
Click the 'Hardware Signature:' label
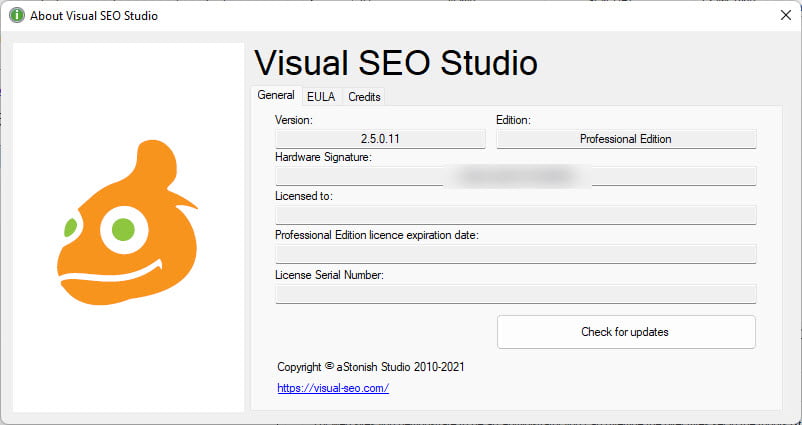323,158
